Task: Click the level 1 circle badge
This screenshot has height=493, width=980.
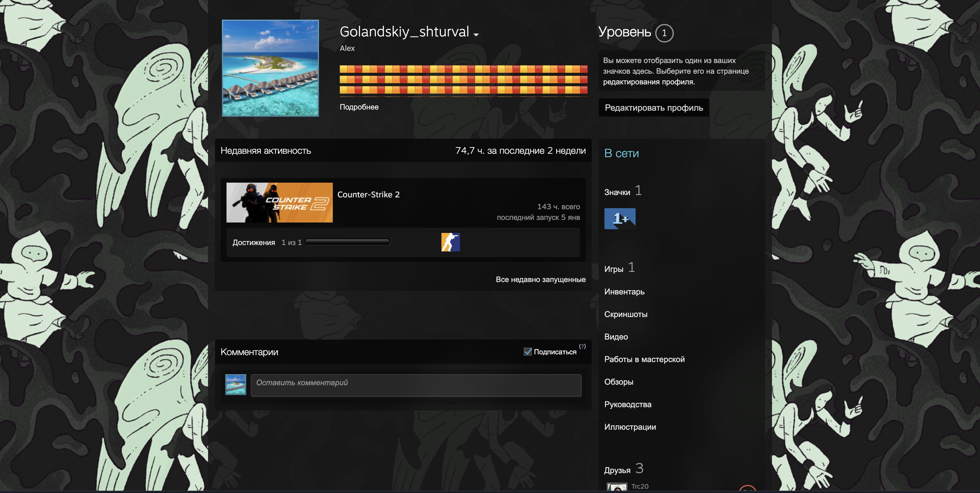Action: tap(664, 33)
